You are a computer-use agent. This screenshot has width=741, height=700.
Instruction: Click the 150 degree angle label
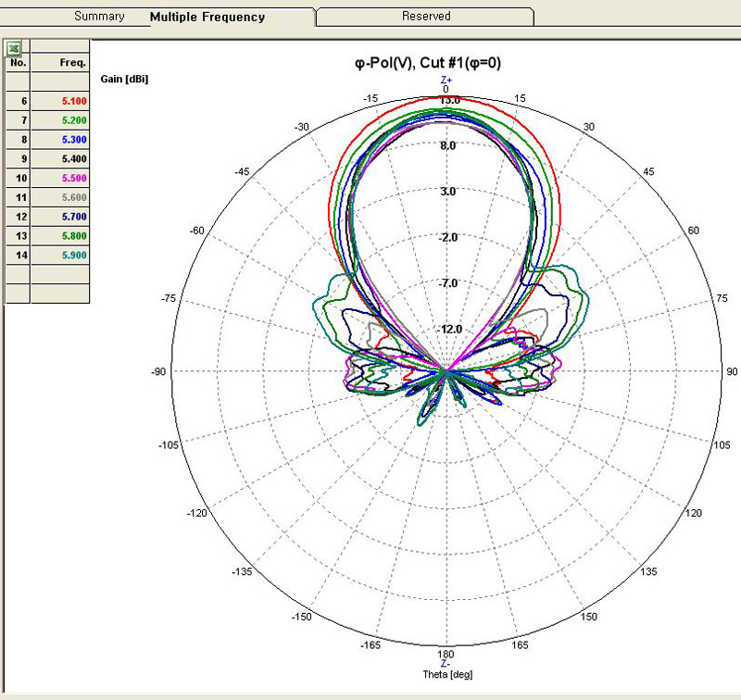589,617
